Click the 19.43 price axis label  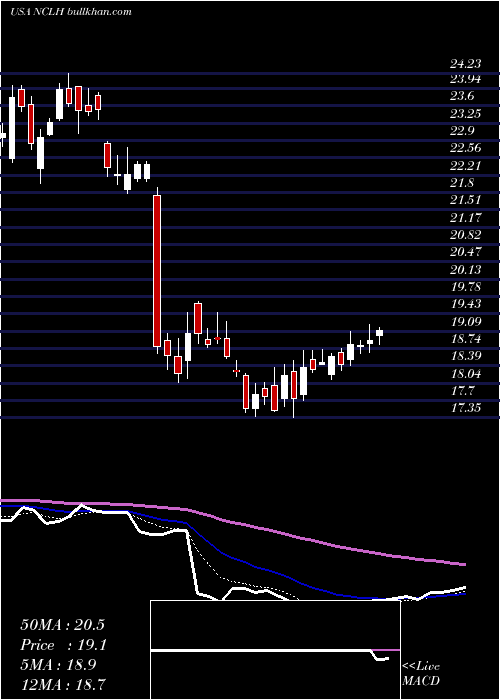point(466,304)
